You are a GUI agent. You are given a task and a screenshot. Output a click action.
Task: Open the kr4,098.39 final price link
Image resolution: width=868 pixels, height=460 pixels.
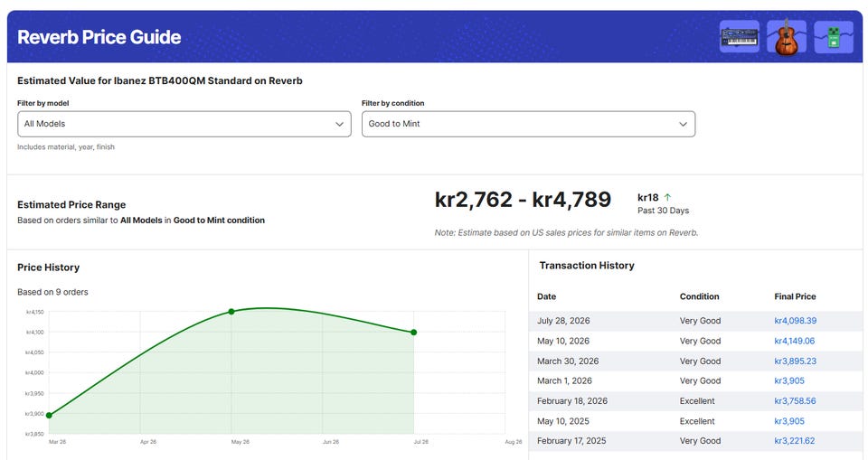[795, 321]
